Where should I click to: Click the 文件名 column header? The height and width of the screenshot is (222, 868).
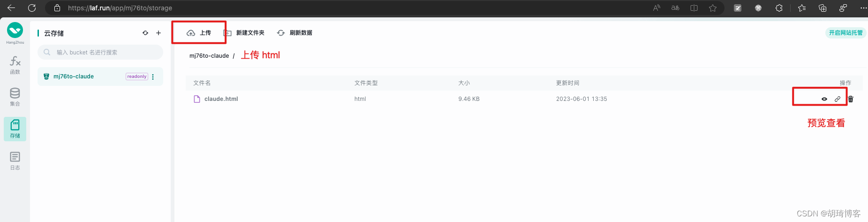point(202,83)
